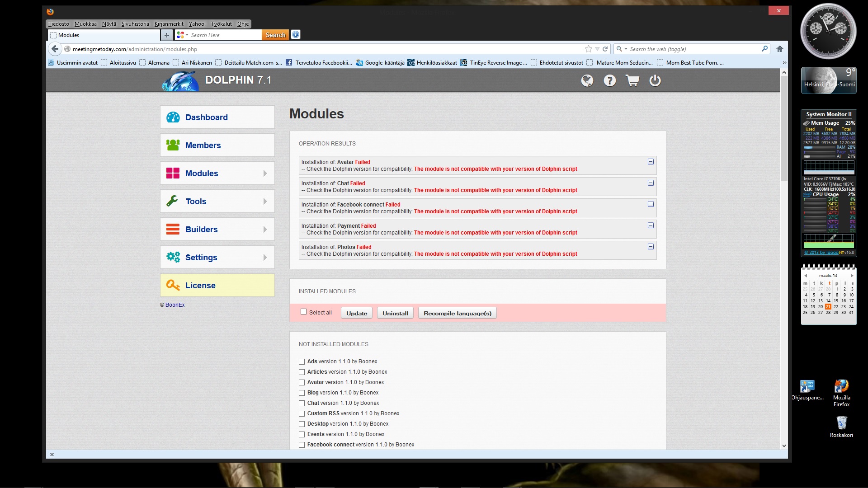868x488 pixels.
Task: Open the Kirjanmerkit menu
Action: 169,24
